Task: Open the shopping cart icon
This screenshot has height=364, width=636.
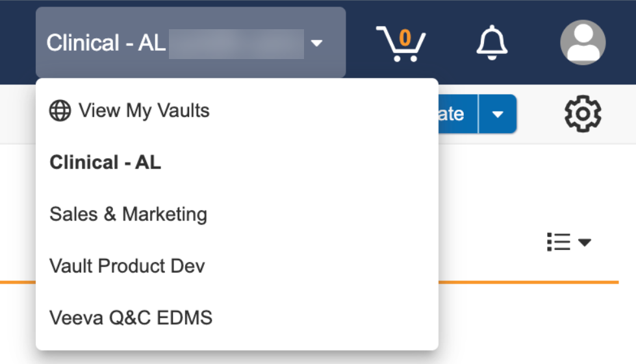Action: click(400, 45)
